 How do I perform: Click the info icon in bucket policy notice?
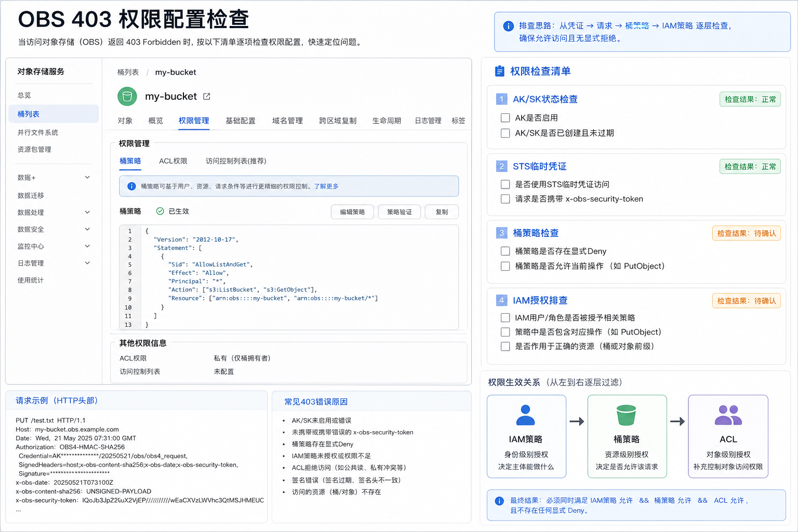click(131, 186)
